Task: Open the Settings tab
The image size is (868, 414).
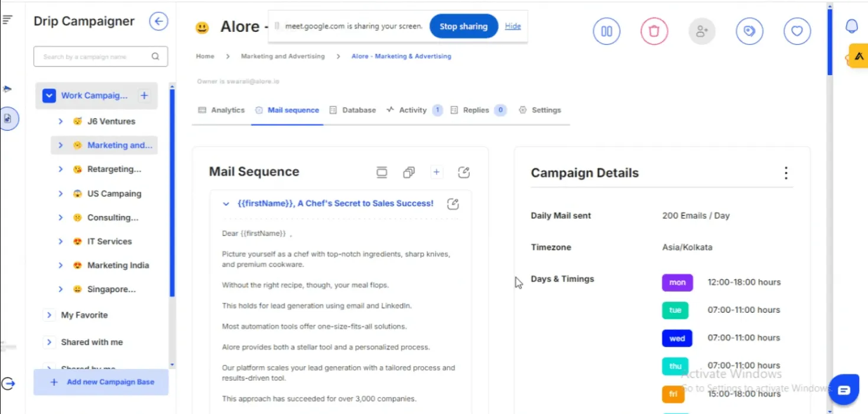Action: (540, 110)
